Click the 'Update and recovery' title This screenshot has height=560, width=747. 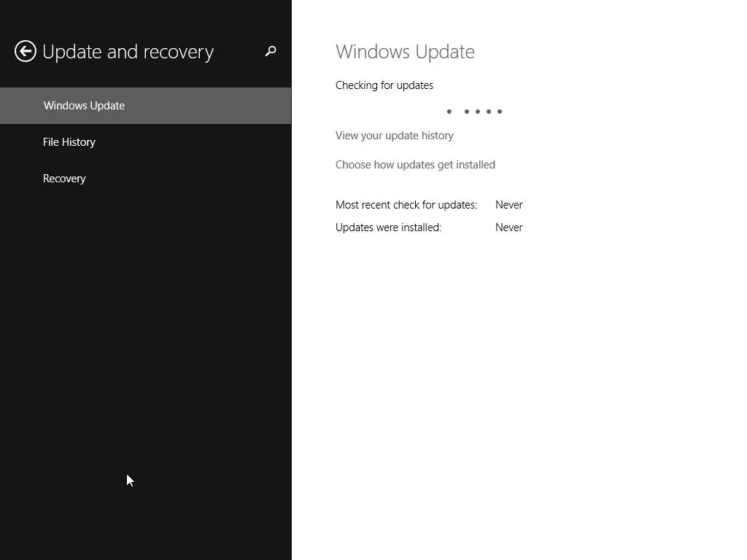point(128,52)
